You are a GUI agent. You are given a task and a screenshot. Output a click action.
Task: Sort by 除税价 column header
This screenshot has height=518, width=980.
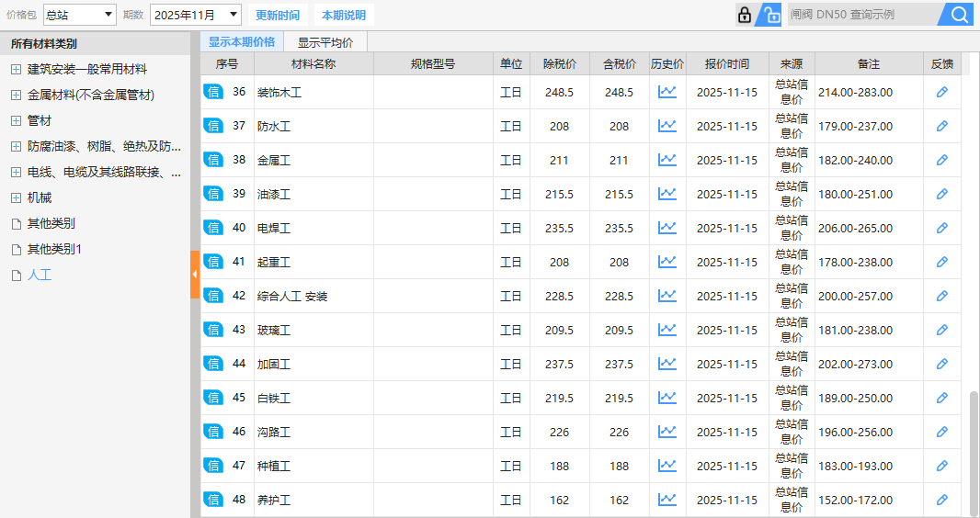[559, 63]
